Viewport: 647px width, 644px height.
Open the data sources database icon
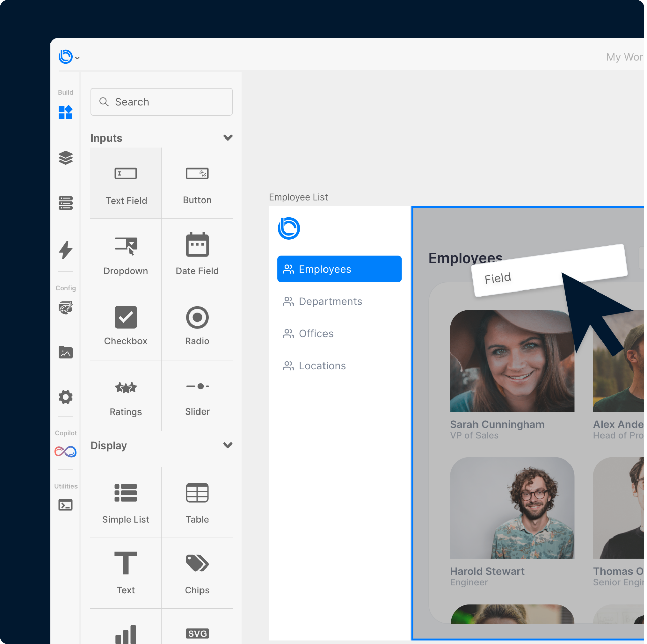(x=65, y=203)
